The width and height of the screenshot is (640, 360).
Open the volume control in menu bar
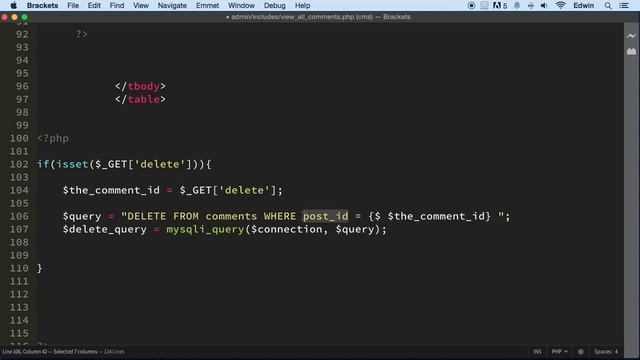coord(544,5)
